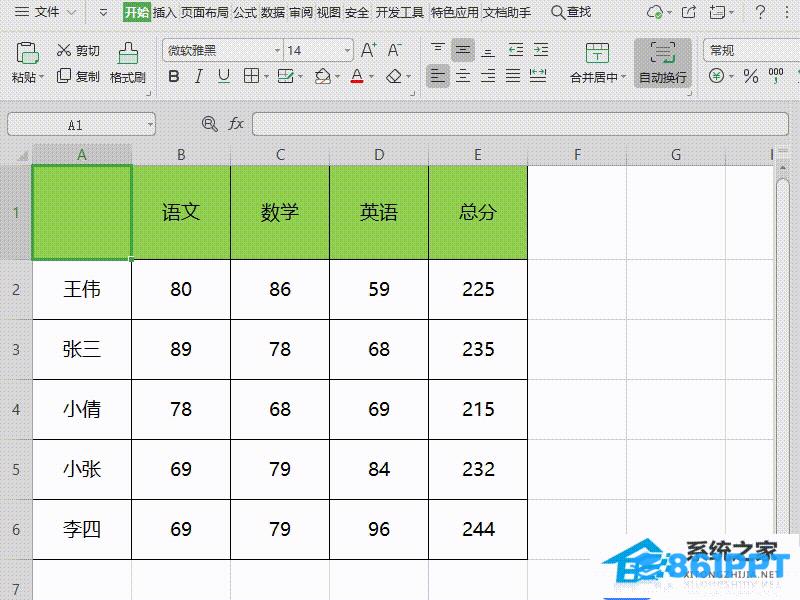Expand the borders dropdown arrow

[266, 77]
